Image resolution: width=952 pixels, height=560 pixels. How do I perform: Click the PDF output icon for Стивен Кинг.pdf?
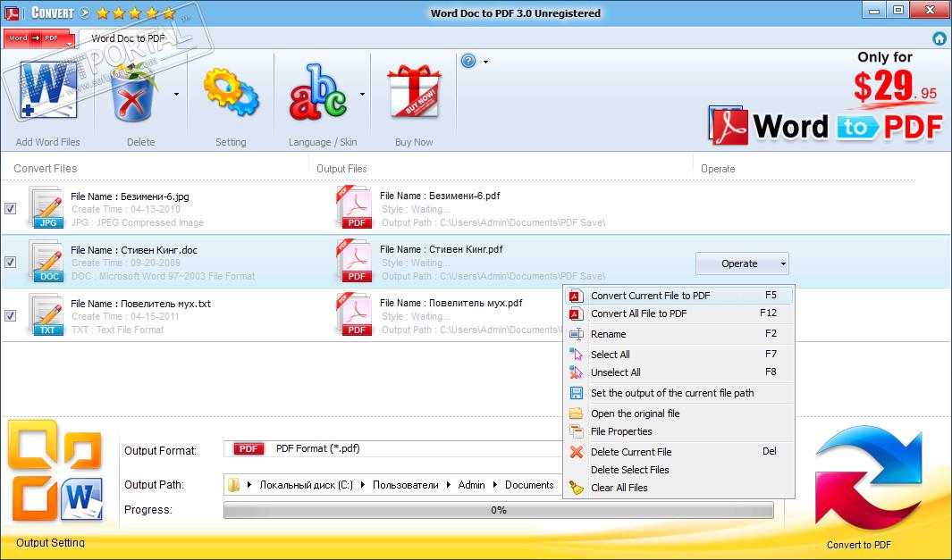(354, 260)
